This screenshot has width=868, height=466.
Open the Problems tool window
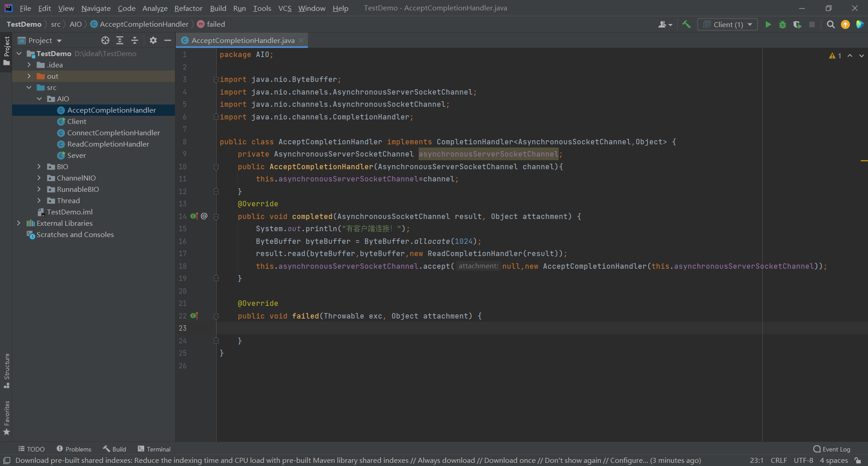coord(74,449)
